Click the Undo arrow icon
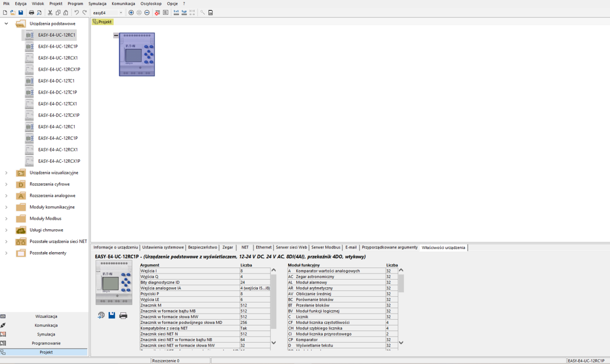This screenshot has height=364, width=610. click(77, 13)
